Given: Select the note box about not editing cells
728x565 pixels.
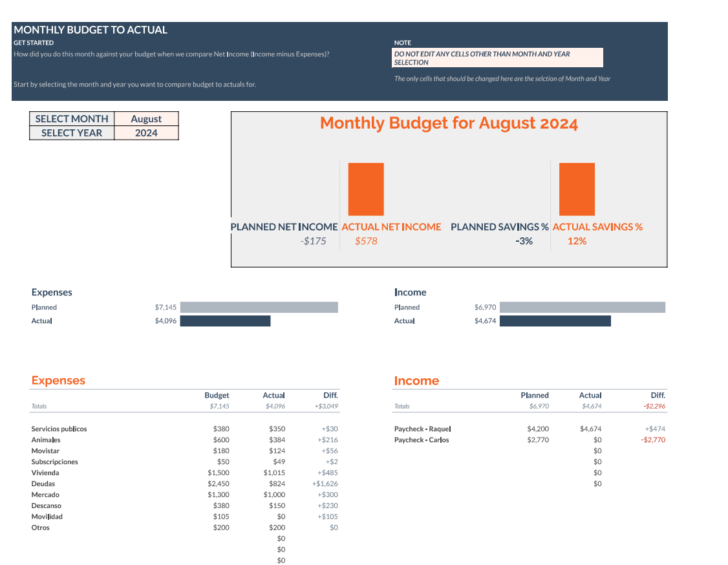Looking at the screenshot, I should (497, 58).
